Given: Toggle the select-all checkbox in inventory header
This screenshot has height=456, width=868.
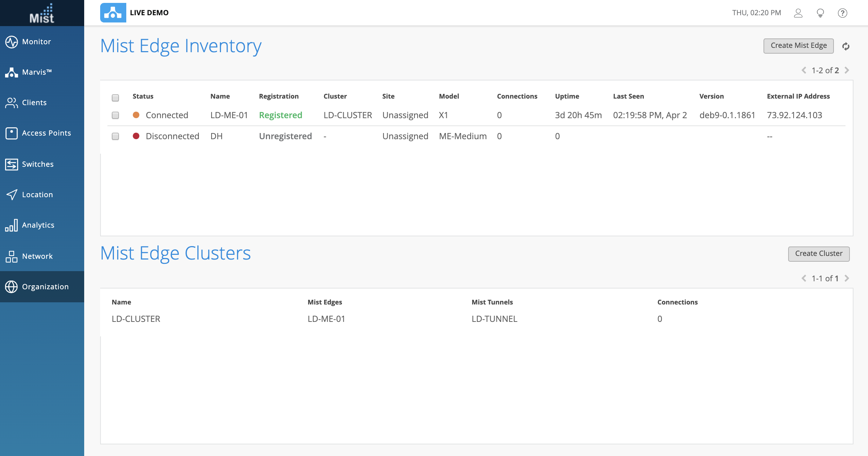Looking at the screenshot, I should tap(115, 98).
